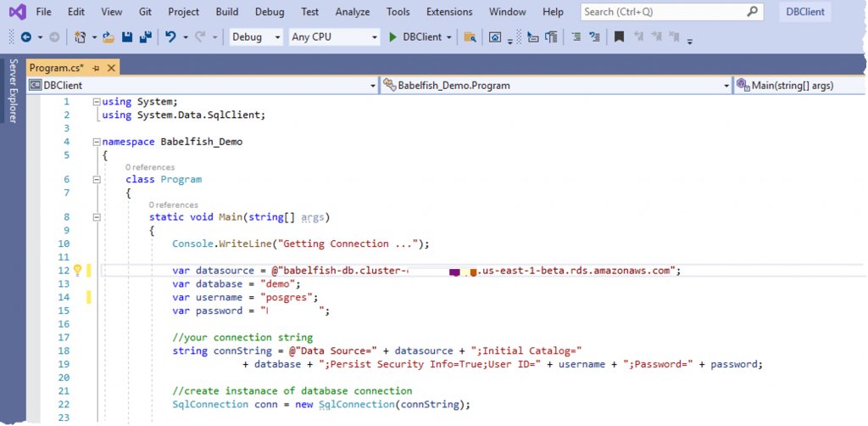
Task: Close the Program.cs tab
Action: [111, 68]
